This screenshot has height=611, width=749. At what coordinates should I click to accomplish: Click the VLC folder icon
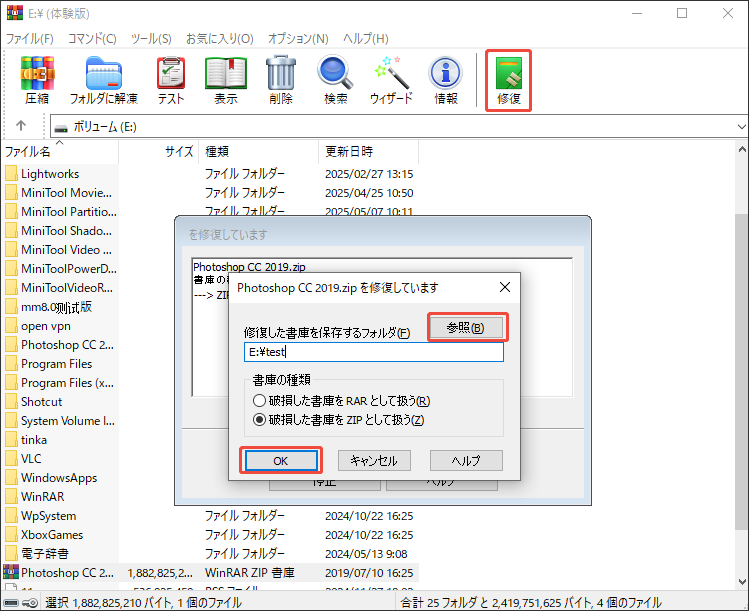click(x=11, y=459)
